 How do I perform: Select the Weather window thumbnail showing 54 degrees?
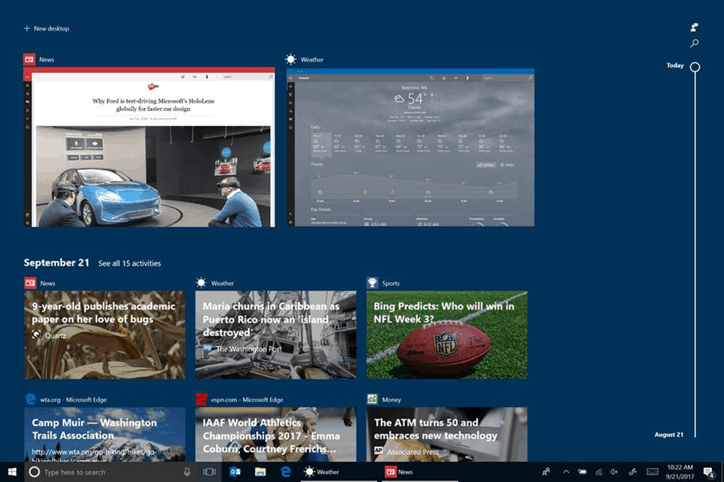410,147
